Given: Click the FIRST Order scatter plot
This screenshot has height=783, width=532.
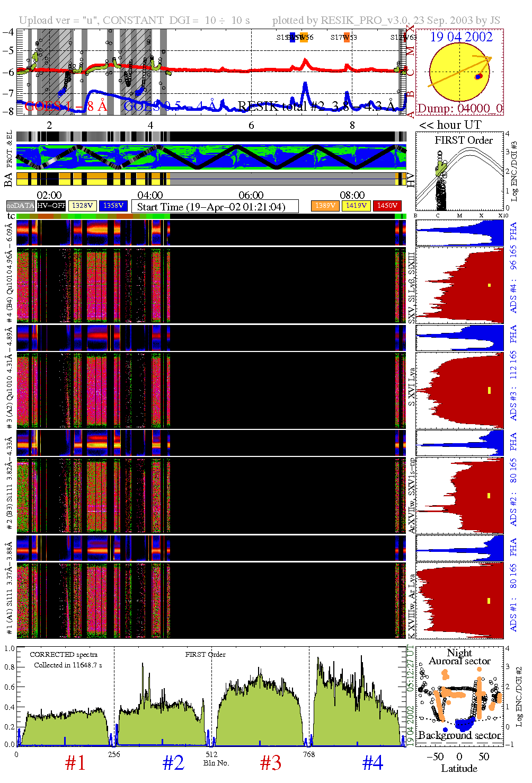Looking at the screenshot, I should point(459,172).
